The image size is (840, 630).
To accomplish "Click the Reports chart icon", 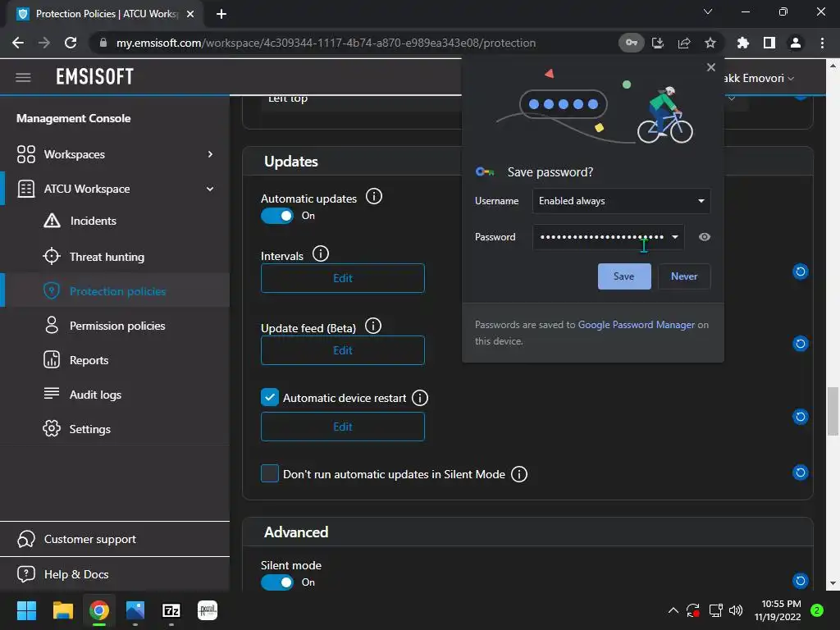I will [x=52, y=359].
